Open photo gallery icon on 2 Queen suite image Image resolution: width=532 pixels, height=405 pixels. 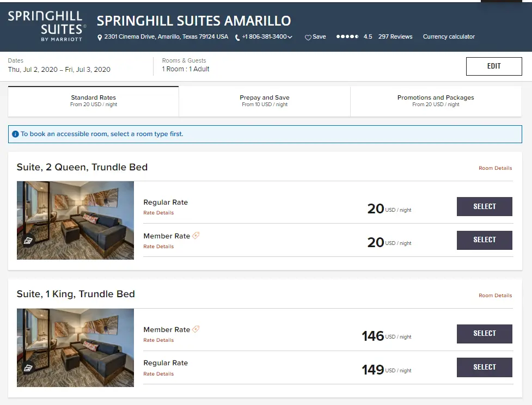coord(28,240)
